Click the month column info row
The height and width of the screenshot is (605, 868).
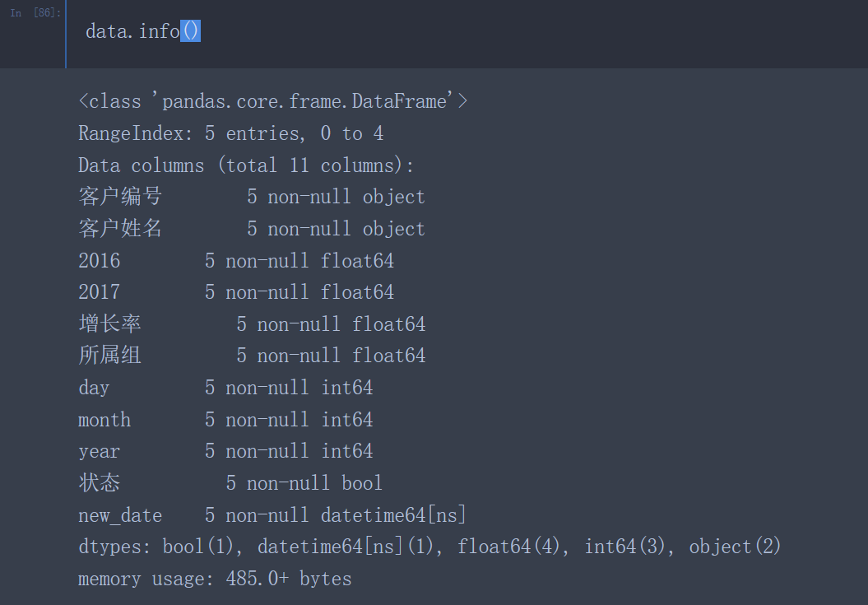pos(225,420)
